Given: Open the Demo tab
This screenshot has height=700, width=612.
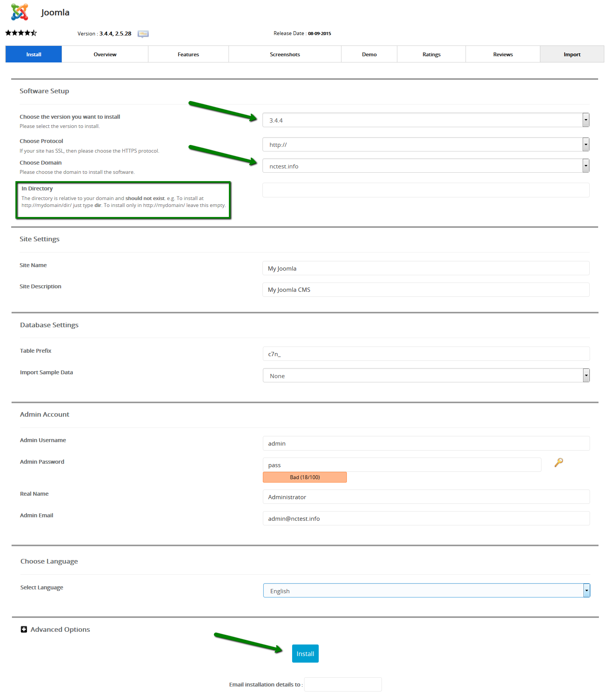Looking at the screenshot, I should 369,54.
